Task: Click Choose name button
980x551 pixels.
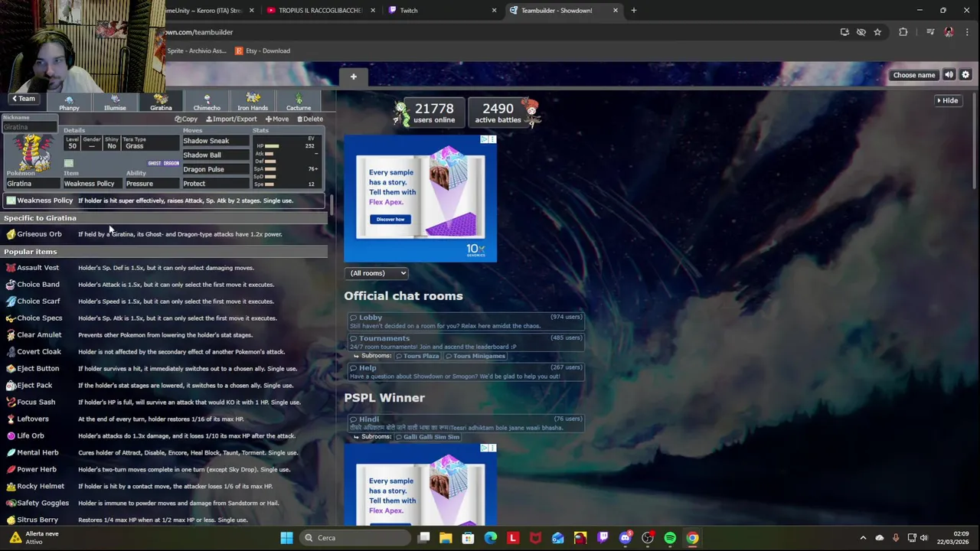Action: coord(914,75)
